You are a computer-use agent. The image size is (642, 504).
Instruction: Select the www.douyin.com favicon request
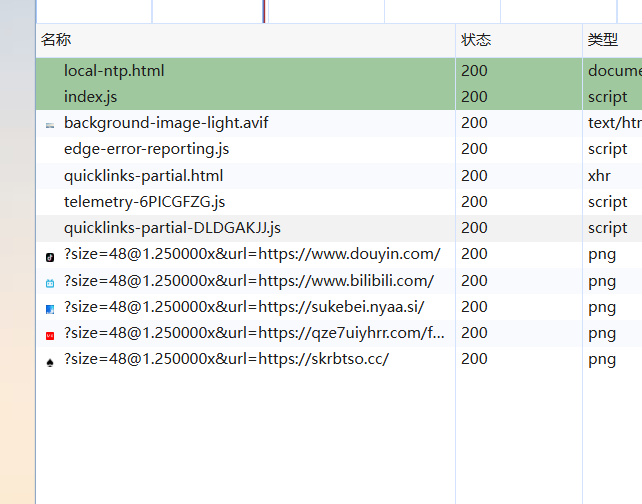(x=252, y=254)
